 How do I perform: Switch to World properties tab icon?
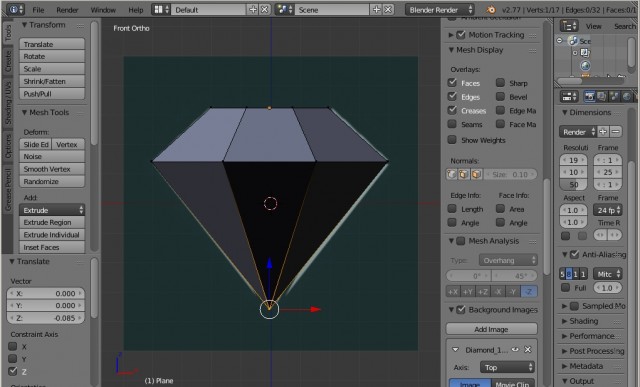(627, 97)
